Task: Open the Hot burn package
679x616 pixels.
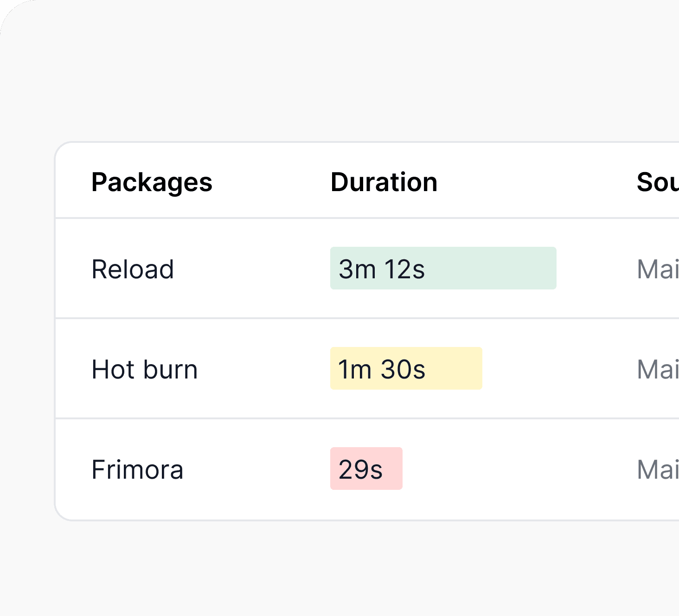Action: 145,369
